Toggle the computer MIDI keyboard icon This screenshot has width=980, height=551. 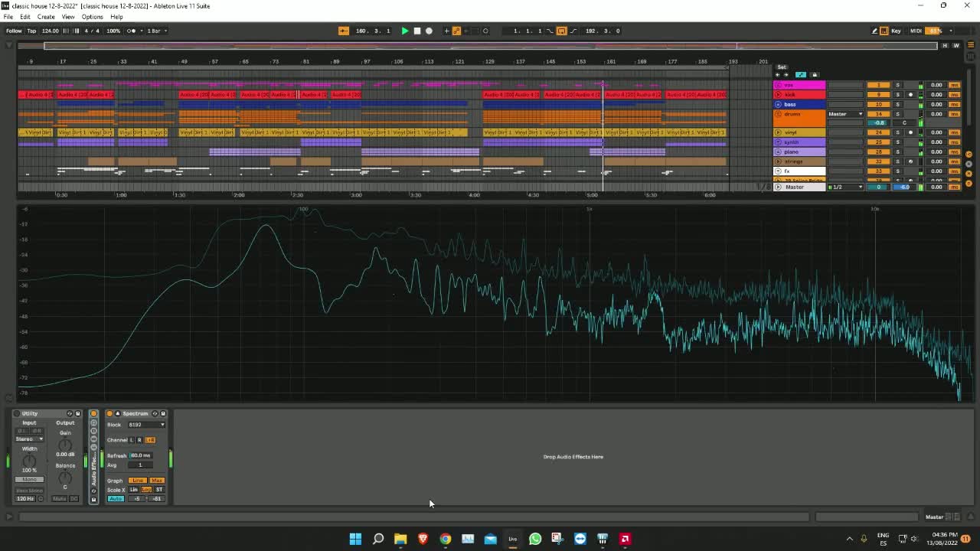[x=884, y=31]
